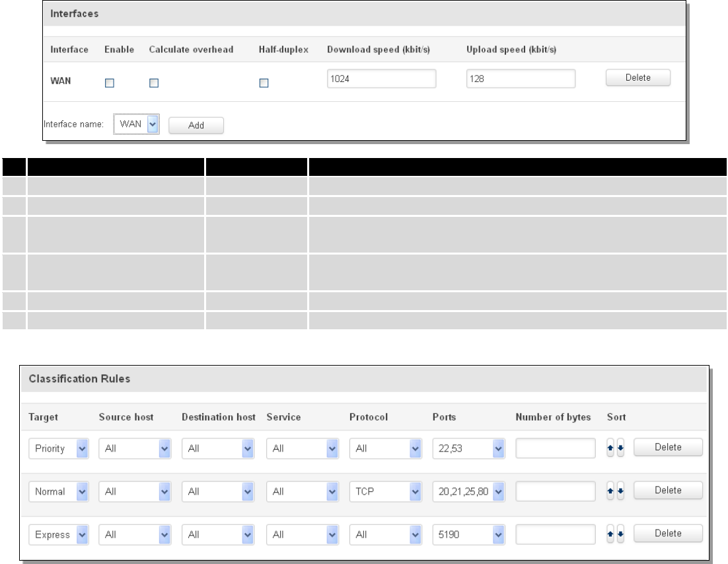
Task: Open Service dropdown in Express row
Action: 303,535
